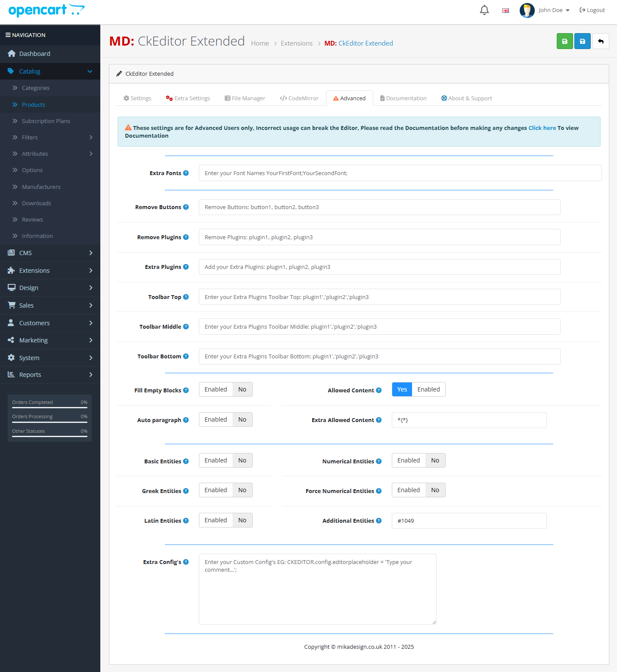This screenshot has height=672, width=617.
Task: Toggle the Numerical Entities switch
Action: coord(419,460)
